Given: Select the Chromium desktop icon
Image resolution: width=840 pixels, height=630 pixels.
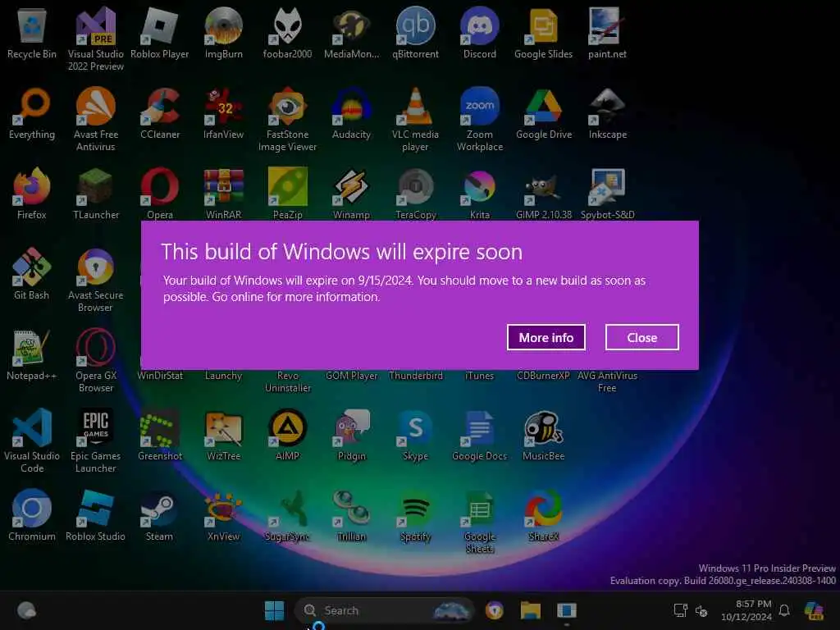Looking at the screenshot, I should [x=32, y=515].
